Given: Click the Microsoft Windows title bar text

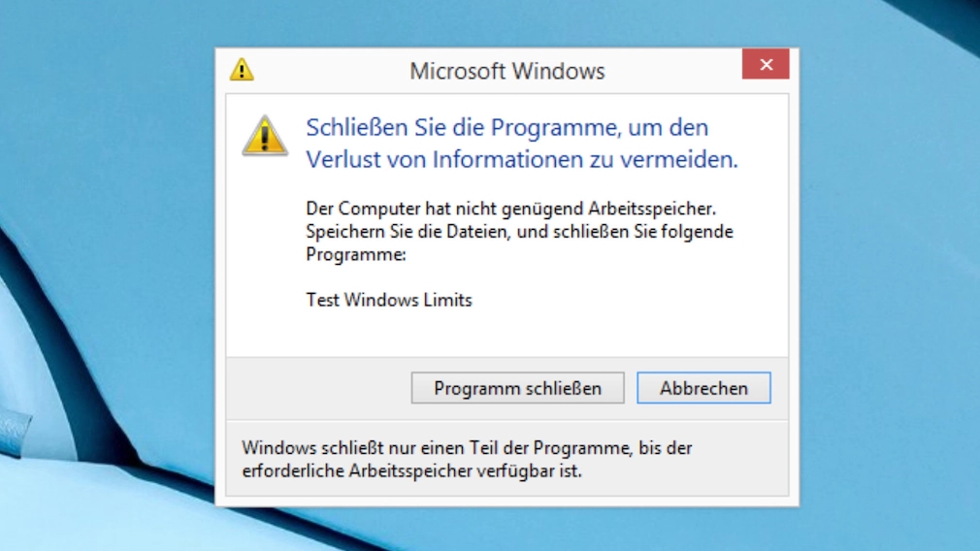Looking at the screenshot, I should (x=507, y=71).
